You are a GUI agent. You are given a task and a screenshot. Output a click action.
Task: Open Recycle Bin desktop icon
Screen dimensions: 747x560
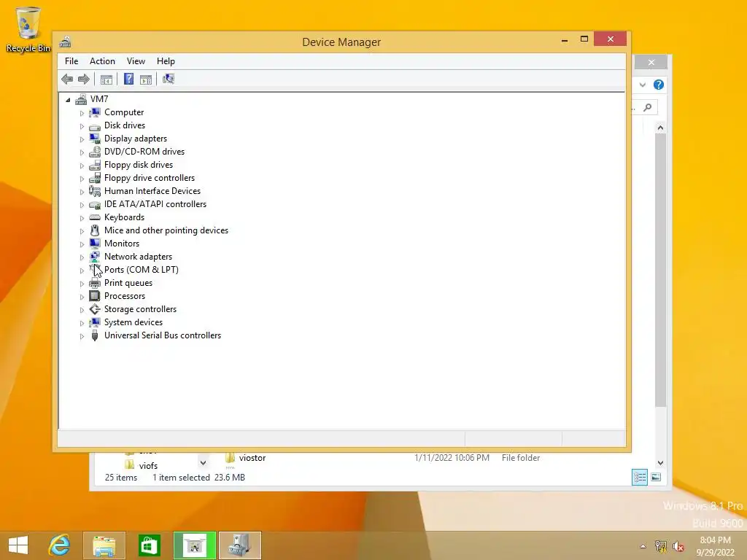tap(28, 29)
